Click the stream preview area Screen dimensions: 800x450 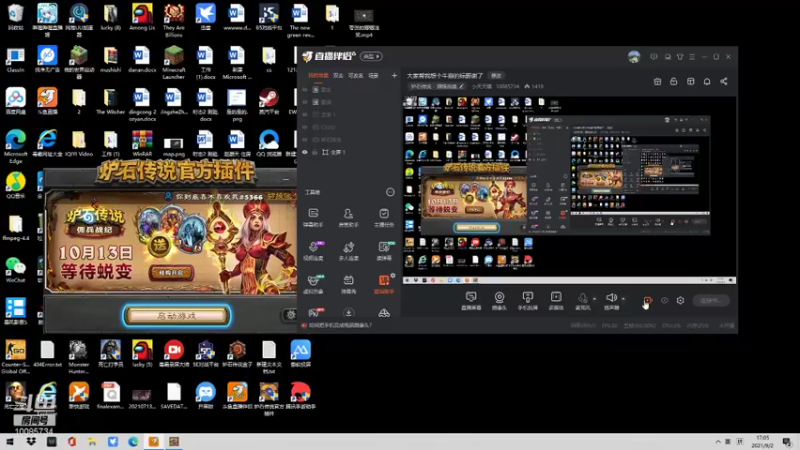tap(569, 190)
